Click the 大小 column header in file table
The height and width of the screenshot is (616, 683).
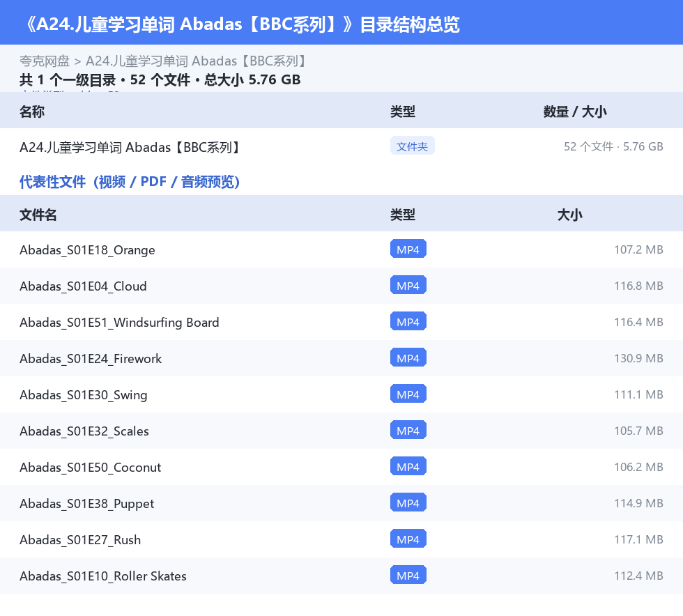(570, 215)
